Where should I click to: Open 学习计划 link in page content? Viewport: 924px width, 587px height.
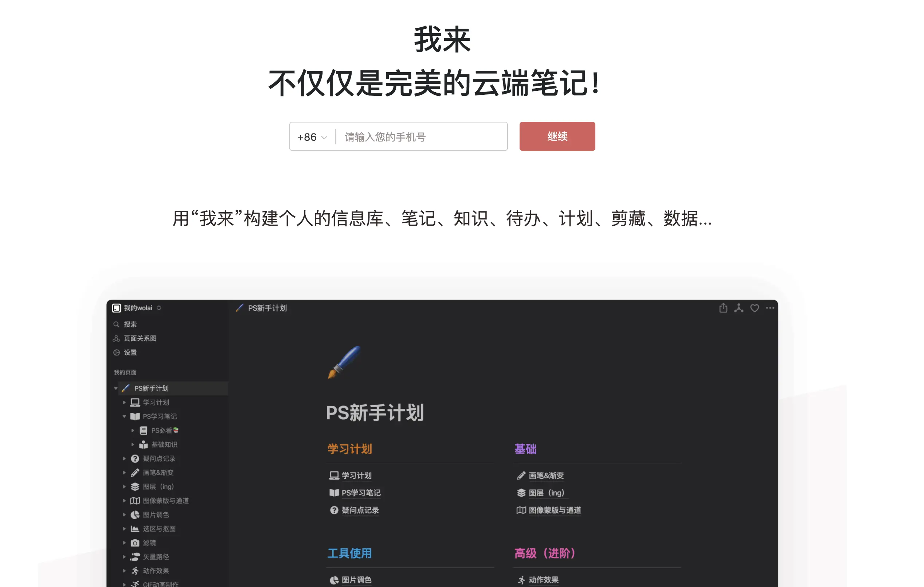356,475
